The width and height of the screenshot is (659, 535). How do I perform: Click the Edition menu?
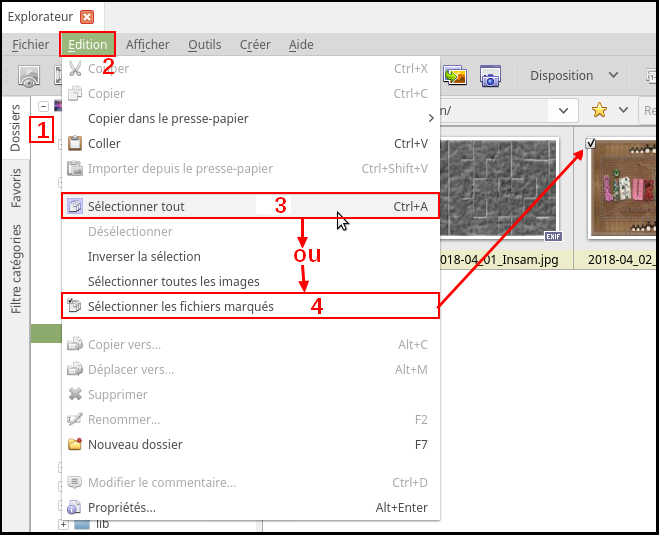[87, 45]
